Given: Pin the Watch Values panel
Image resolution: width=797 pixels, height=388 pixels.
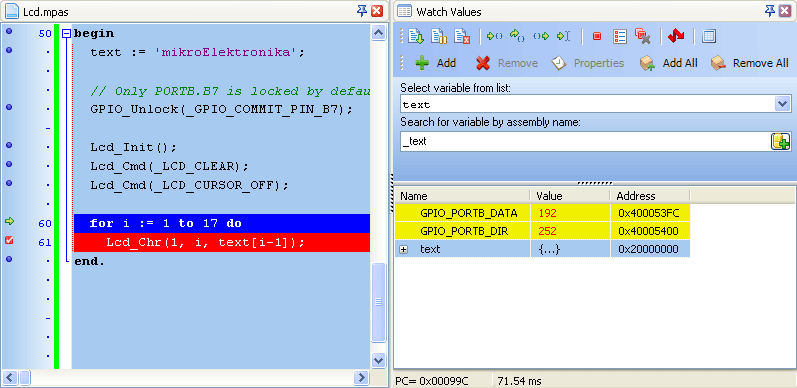Looking at the screenshot, I should (770, 10).
